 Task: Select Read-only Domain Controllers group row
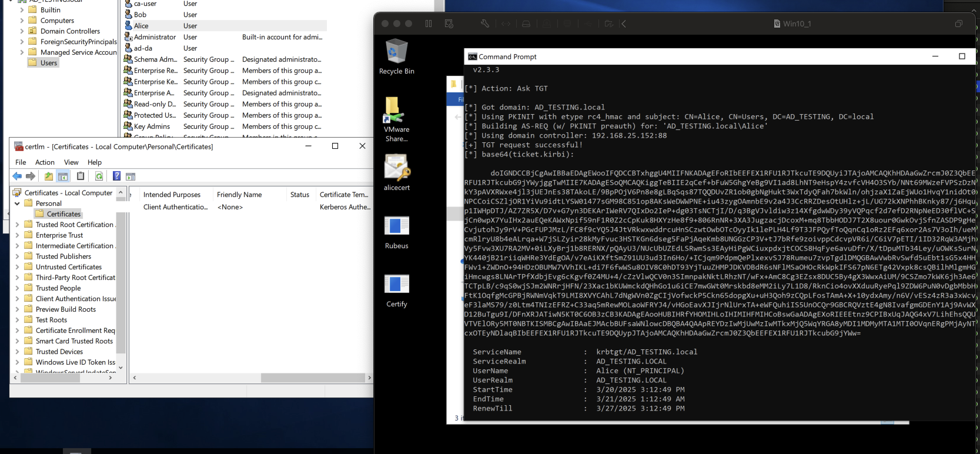pos(225,104)
